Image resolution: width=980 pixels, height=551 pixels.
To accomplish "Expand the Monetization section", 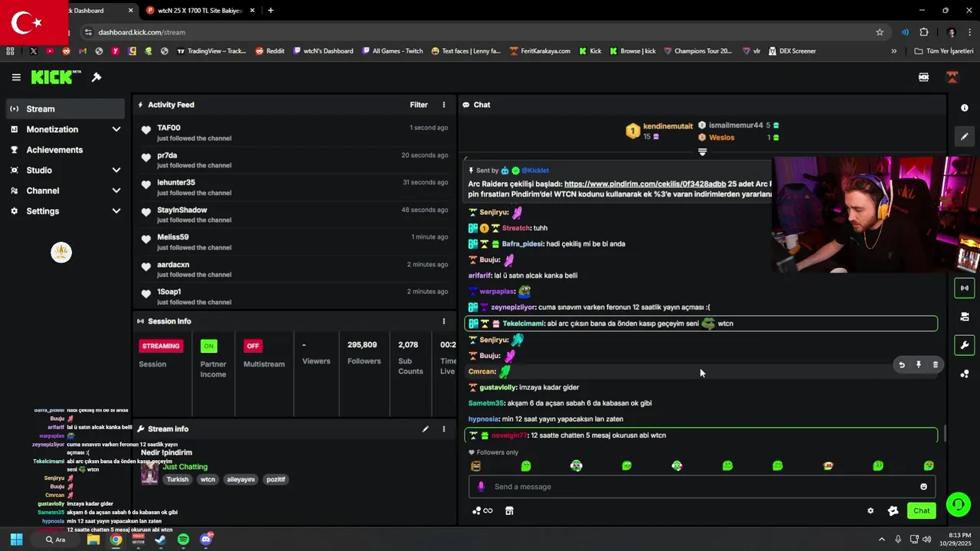I will click(65, 129).
